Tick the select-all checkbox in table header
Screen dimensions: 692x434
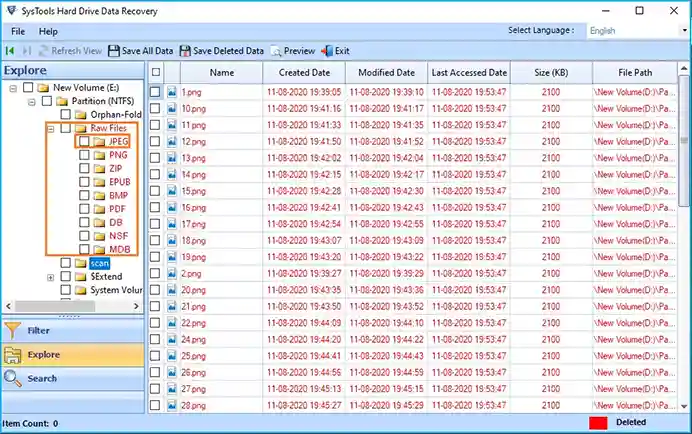click(x=156, y=72)
